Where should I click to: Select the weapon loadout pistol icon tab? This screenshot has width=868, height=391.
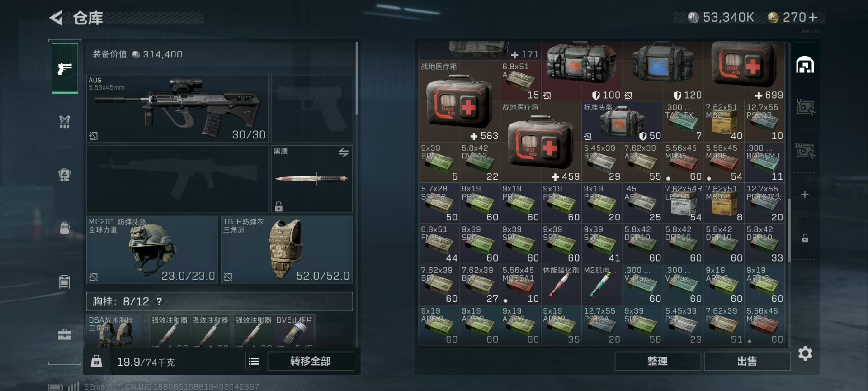65,68
